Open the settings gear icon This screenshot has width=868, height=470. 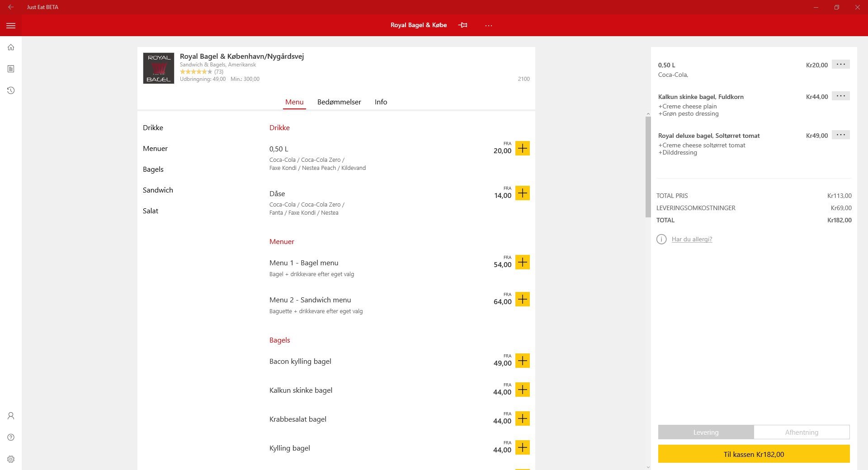point(11,459)
